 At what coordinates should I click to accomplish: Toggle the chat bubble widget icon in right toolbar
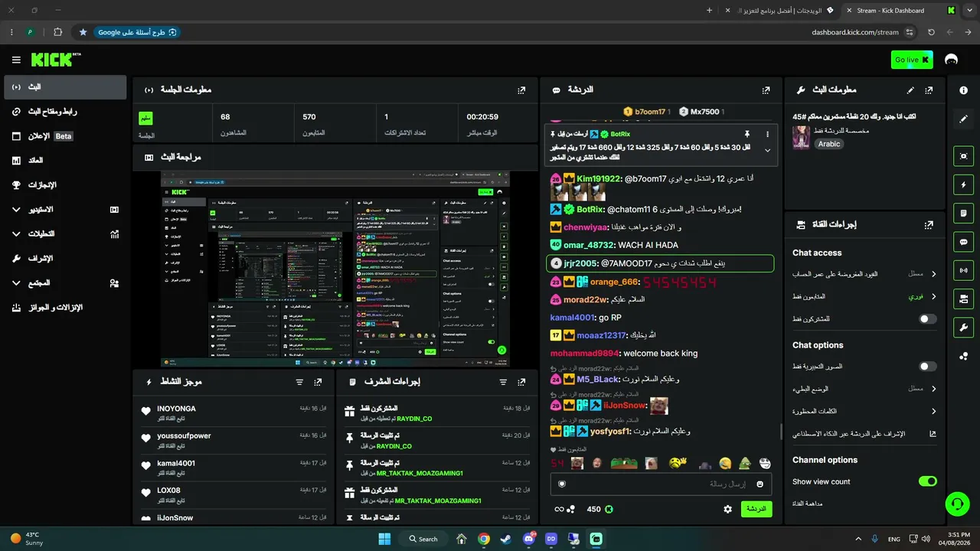963,242
